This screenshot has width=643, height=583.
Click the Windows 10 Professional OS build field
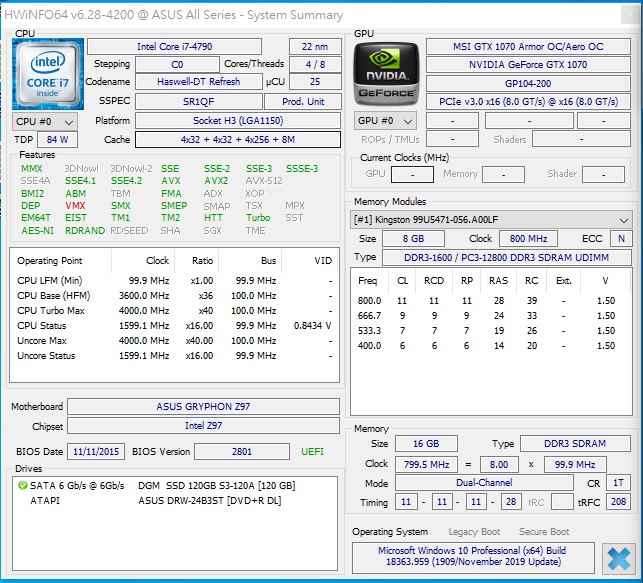pos(473,557)
